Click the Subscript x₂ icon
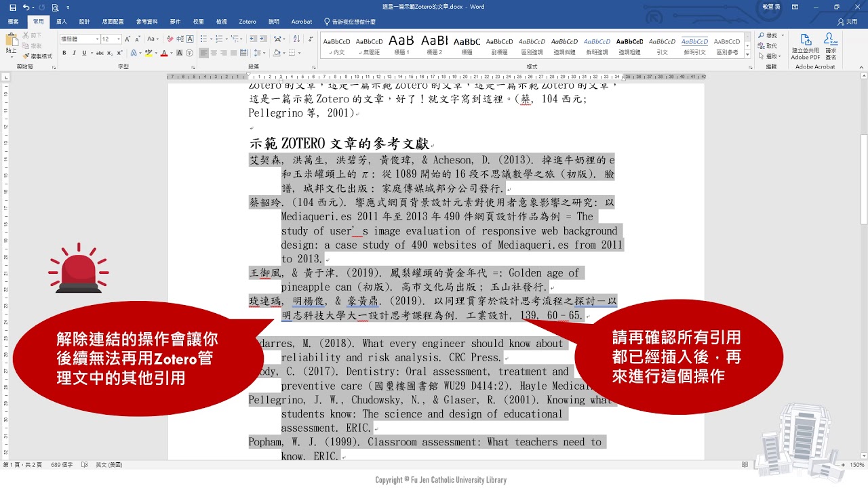This screenshot has width=868, height=488. [x=110, y=53]
